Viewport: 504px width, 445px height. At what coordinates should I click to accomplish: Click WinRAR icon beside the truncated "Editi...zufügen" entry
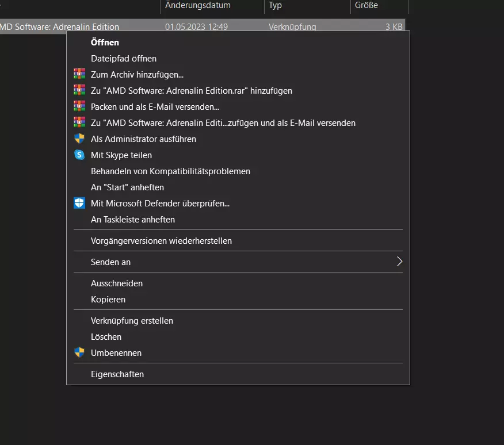pyautogui.click(x=79, y=122)
